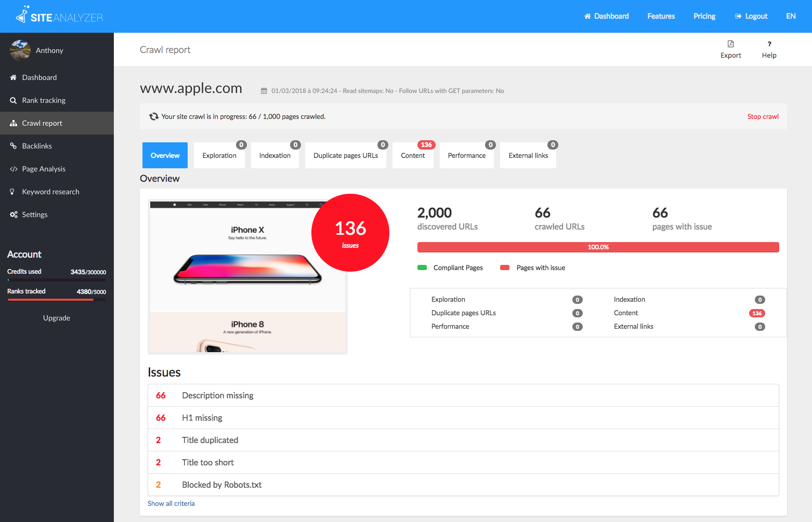Click the Indexation summary row
The image size is (812, 522).
click(x=689, y=300)
